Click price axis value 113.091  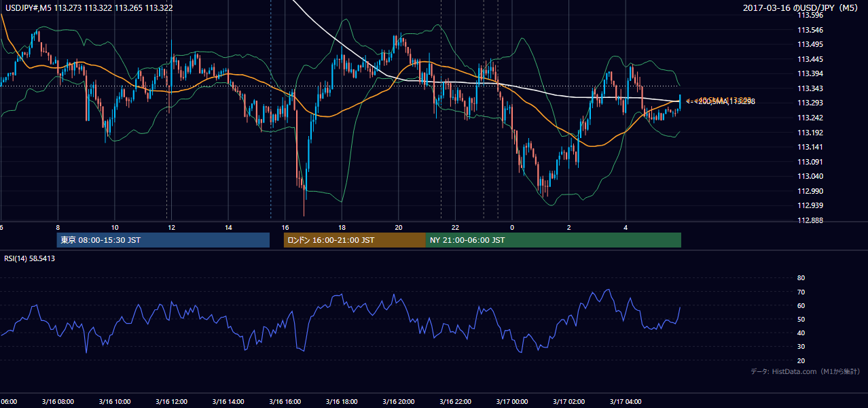811,162
